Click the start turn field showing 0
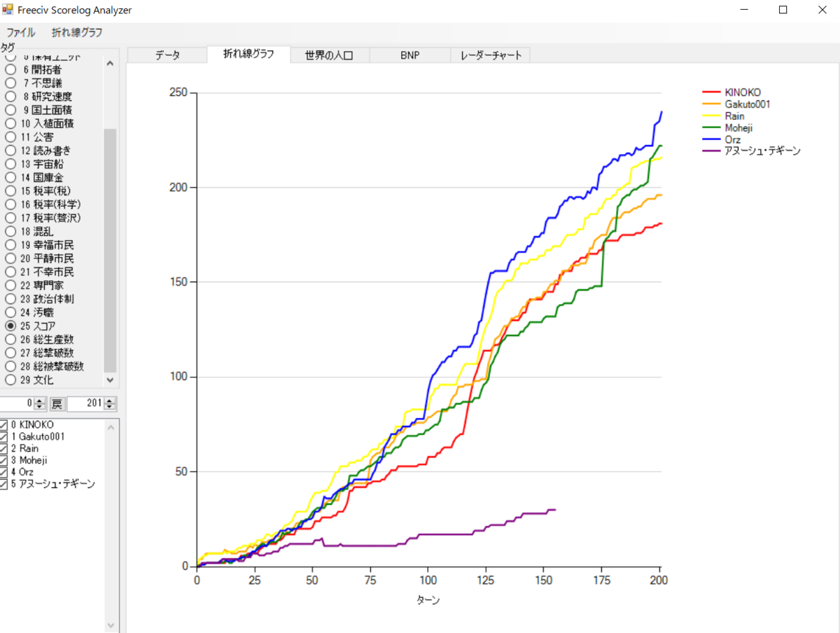Image resolution: width=840 pixels, height=633 pixels. click(16, 404)
